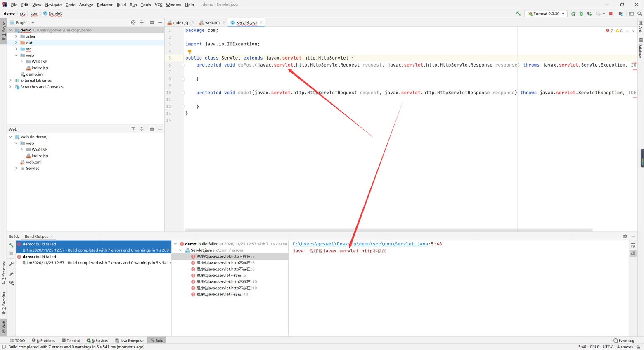Screen dimensions: 644x350
Task: Open the Servlet.java file path link in build output
Action: point(360,244)
